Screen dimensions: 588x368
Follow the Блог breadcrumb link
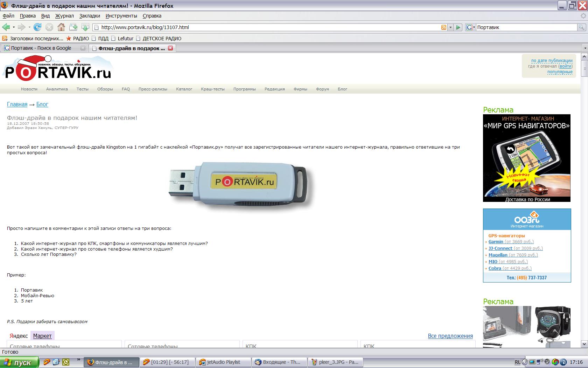42,104
